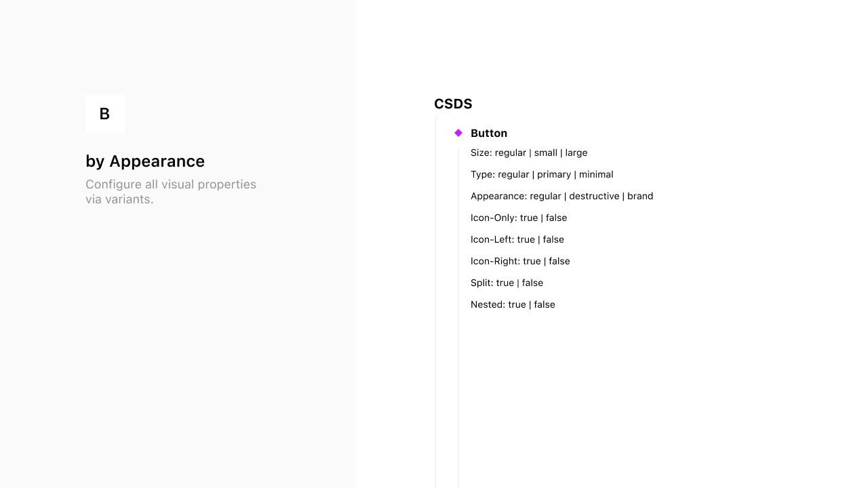This screenshot has width=868, height=488.
Task: Select the Split true/false property
Action: [507, 283]
